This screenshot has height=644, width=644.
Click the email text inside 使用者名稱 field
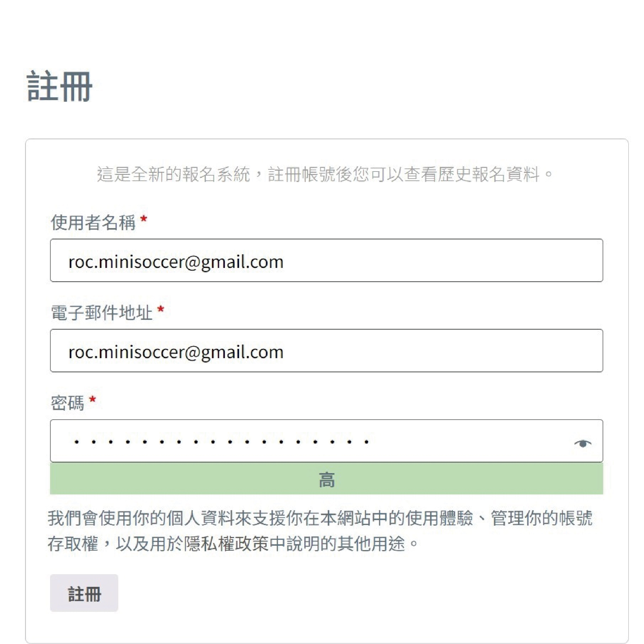pos(176,262)
